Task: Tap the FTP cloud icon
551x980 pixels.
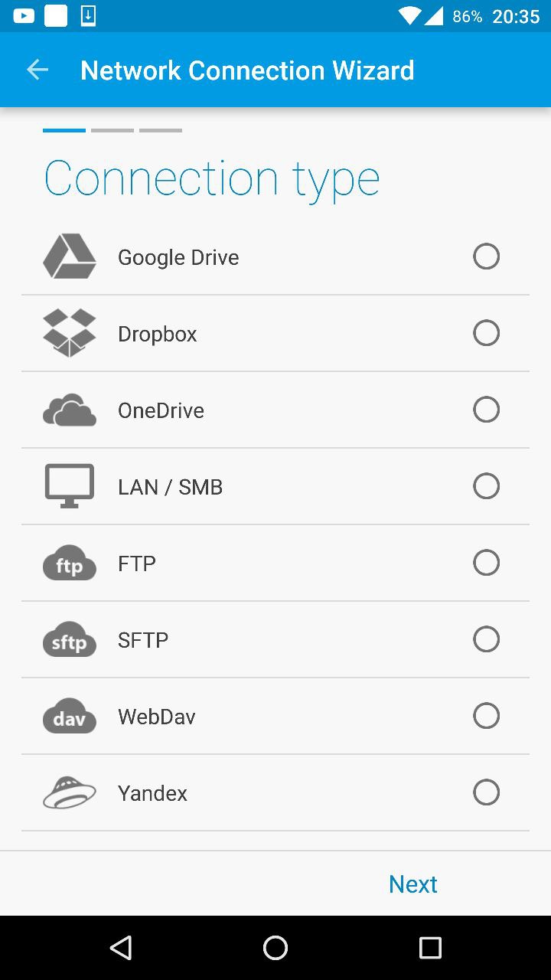Action: pyautogui.click(x=70, y=563)
